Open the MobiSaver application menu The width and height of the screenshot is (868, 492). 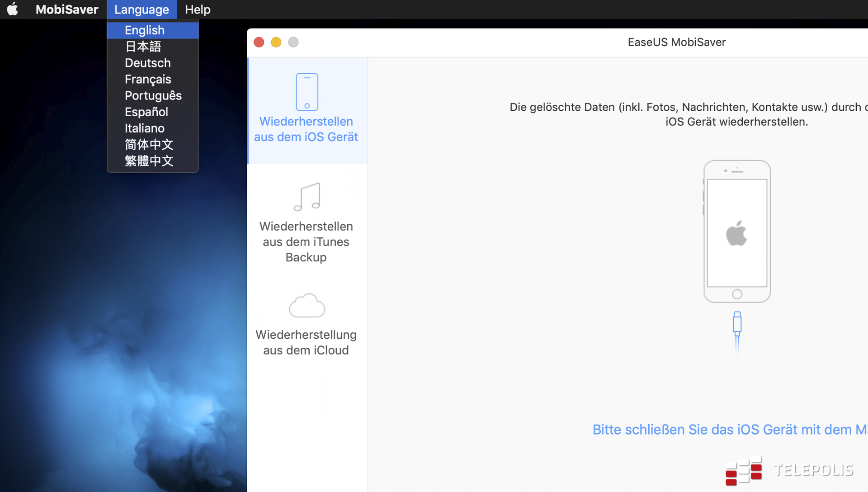(67, 9)
